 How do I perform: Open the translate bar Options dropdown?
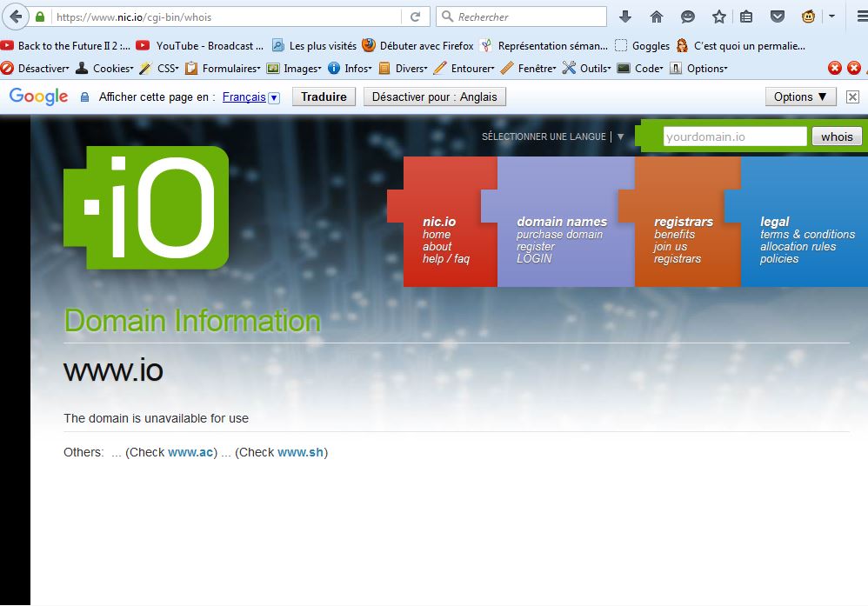pos(800,97)
